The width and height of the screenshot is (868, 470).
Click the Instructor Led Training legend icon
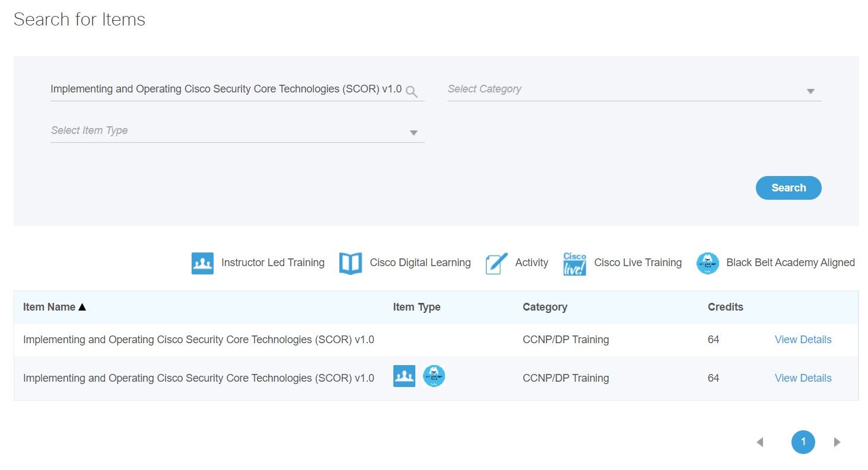click(x=202, y=263)
